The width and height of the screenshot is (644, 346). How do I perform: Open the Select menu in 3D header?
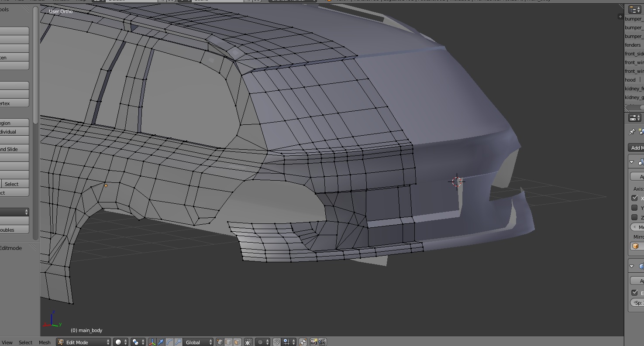[x=25, y=343]
